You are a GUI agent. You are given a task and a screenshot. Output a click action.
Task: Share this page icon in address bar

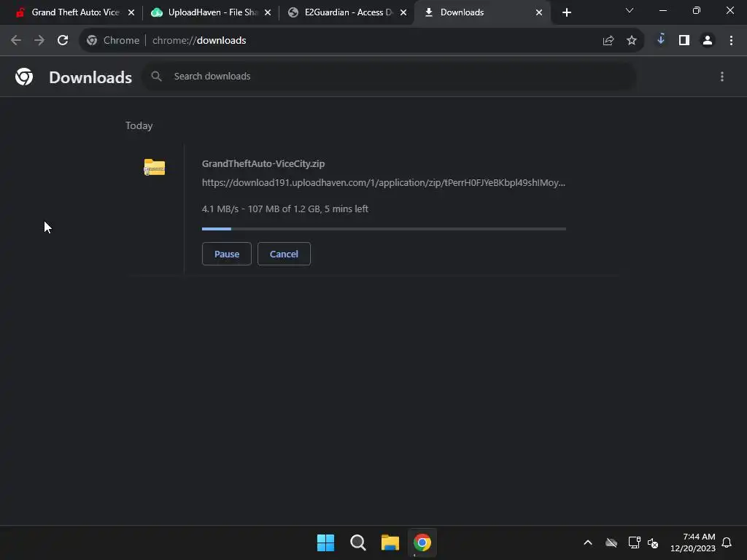(x=608, y=41)
